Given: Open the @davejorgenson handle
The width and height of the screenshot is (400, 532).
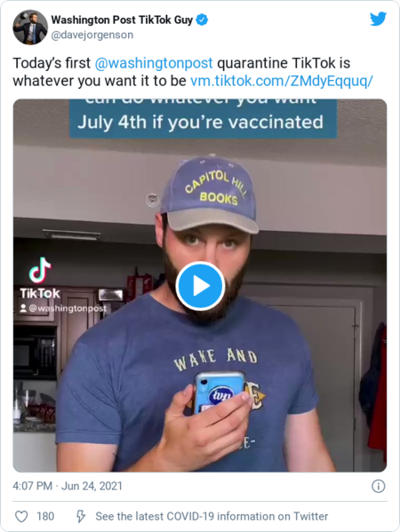Looking at the screenshot, I should point(92,35).
